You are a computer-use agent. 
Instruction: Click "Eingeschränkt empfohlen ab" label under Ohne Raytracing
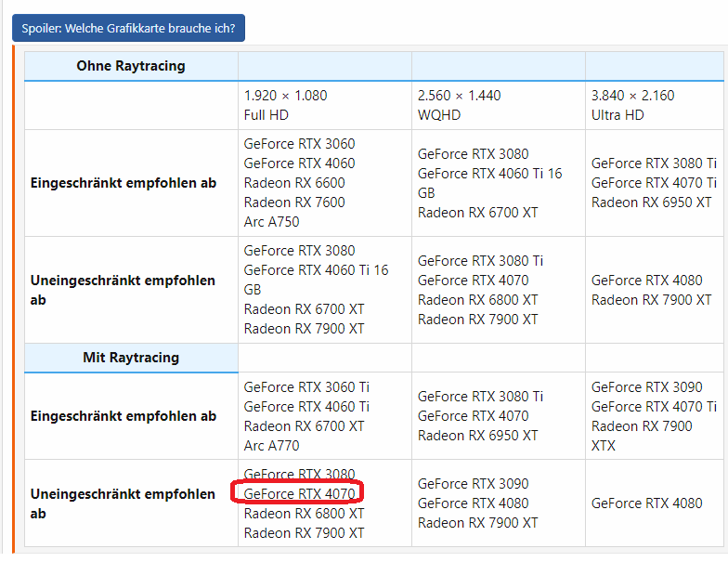123,183
